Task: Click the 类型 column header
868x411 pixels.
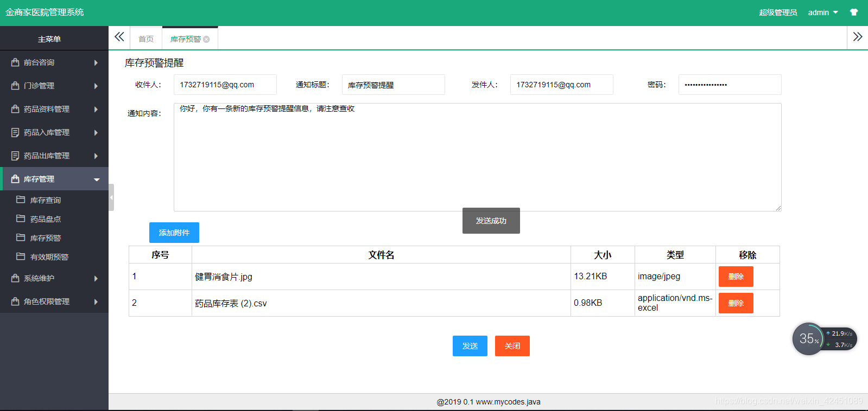Action: tap(675, 255)
